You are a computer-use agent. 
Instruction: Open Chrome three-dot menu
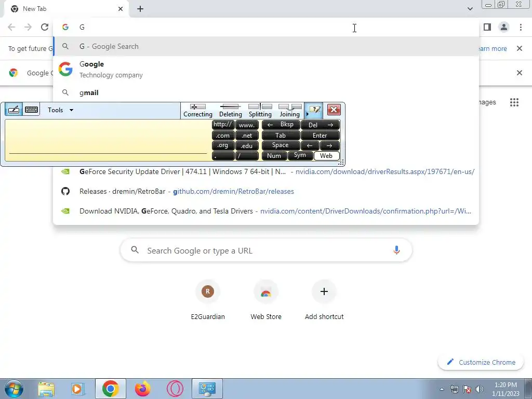(x=521, y=27)
